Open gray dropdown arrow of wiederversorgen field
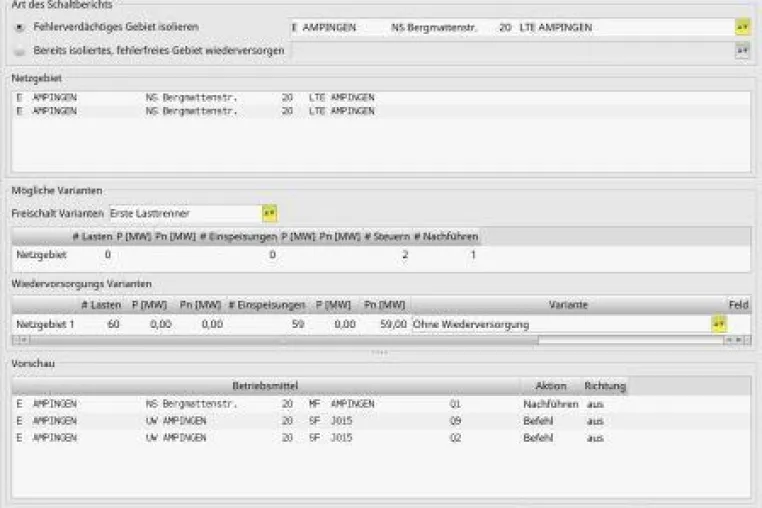Viewport: 762px width, 508px height. 742,51
